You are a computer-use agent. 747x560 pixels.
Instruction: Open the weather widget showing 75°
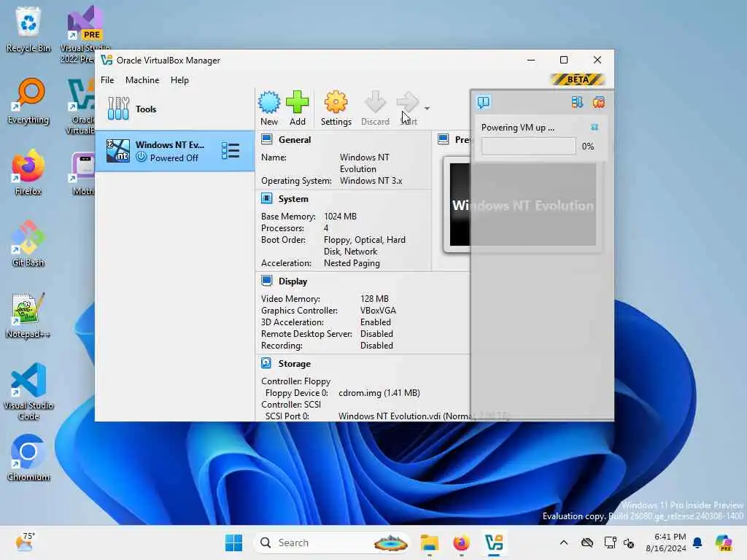[26, 542]
